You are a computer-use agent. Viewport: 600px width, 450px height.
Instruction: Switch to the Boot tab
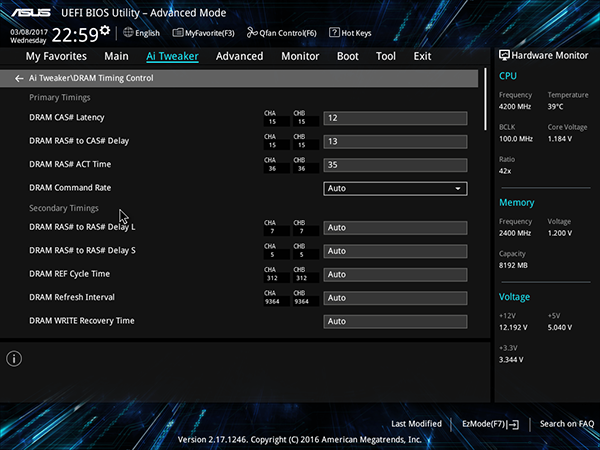pos(347,56)
